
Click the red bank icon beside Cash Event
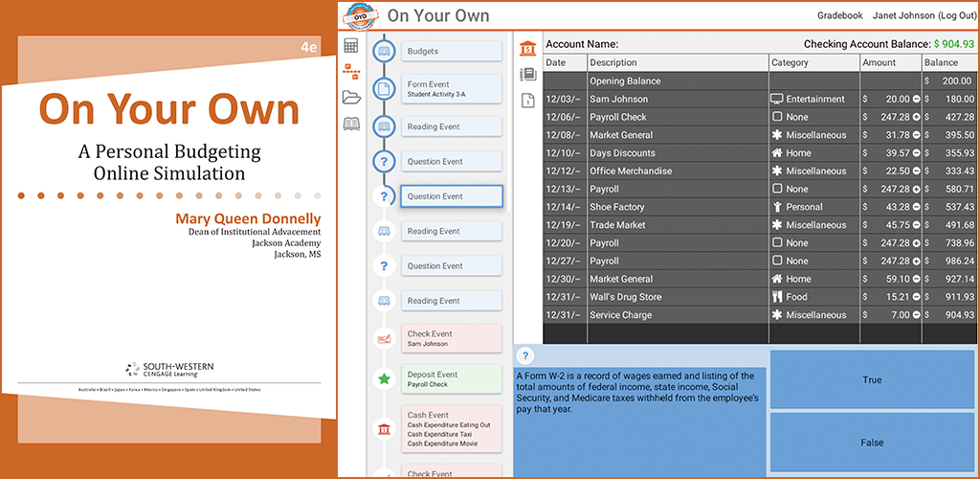384,429
